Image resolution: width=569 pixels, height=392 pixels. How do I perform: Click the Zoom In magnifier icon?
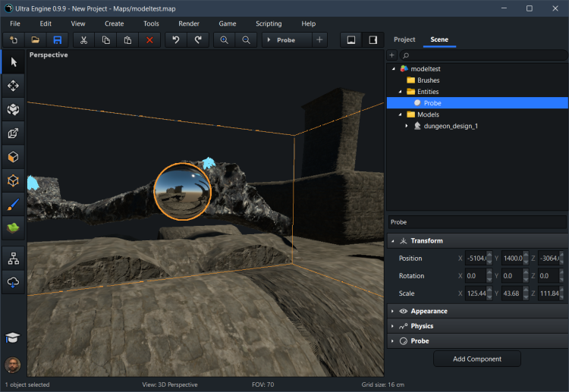tap(224, 40)
